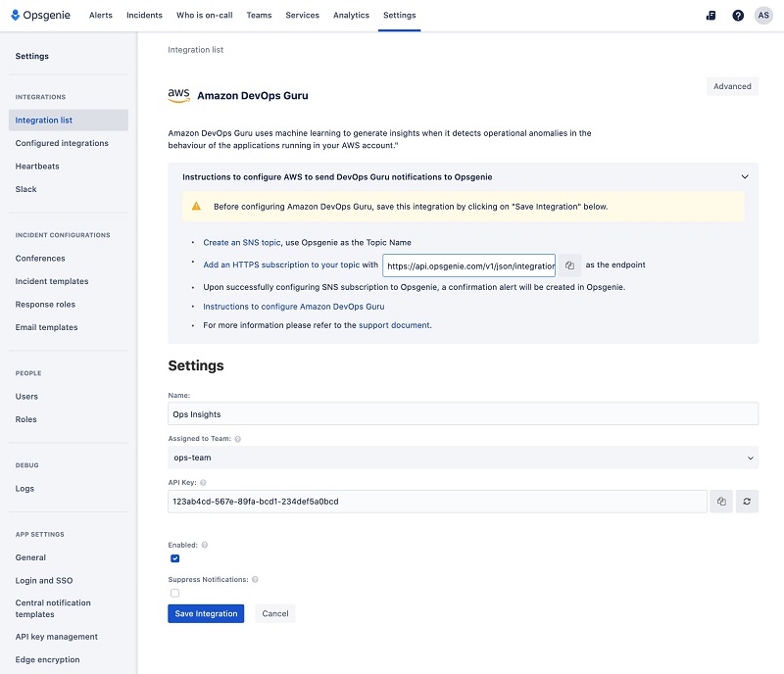Go to Who is on-call
Image resolution: width=784 pixels, height=674 pixels.
[205, 15]
